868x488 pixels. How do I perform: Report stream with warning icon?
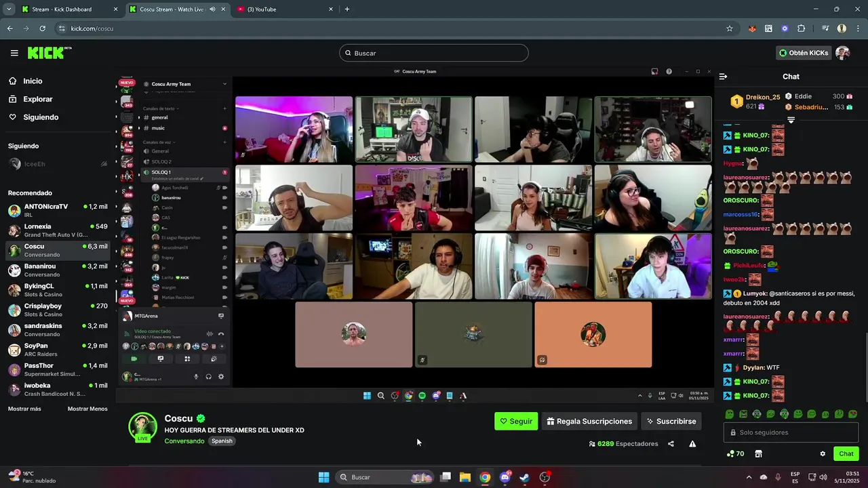692,444
